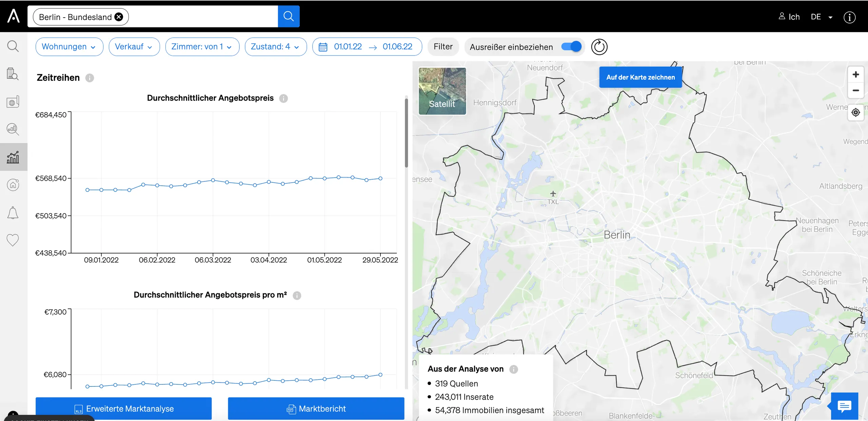The width and height of the screenshot is (868, 421).
Task: Click info icon beside Aus der Analyse von
Action: click(x=514, y=369)
